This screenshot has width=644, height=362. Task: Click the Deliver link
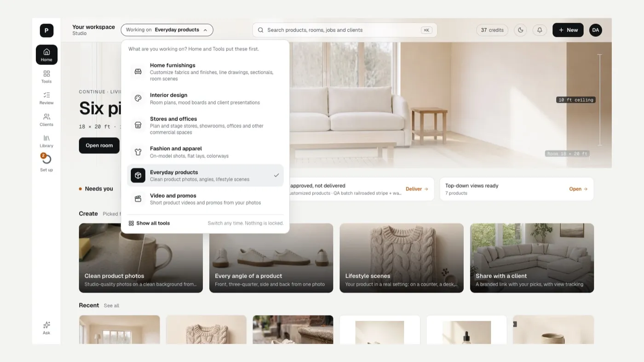point(417,189)
